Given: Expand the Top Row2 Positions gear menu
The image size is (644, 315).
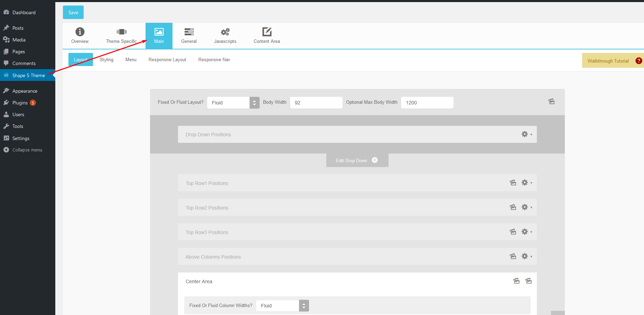Looking at the screenshot, I should 526,207.
